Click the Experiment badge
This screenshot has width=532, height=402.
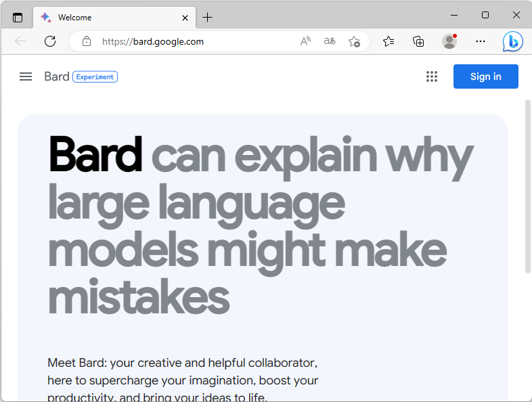(x=95, y=77)
